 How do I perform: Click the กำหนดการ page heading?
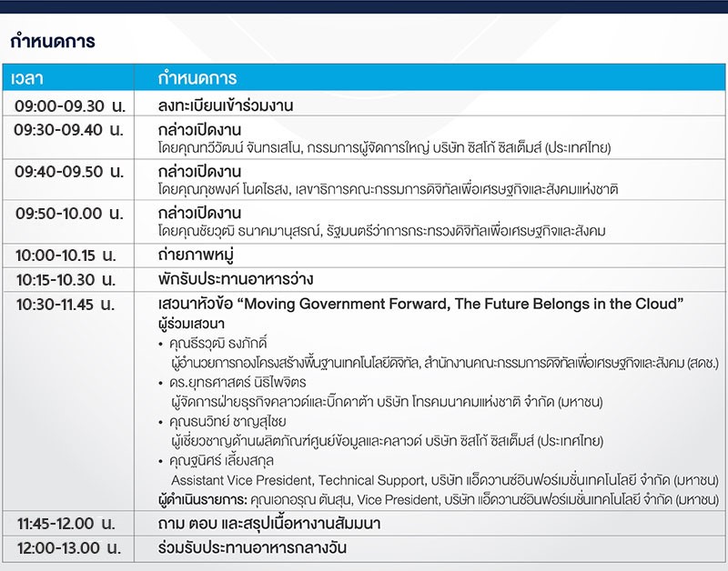coord(53,42)
